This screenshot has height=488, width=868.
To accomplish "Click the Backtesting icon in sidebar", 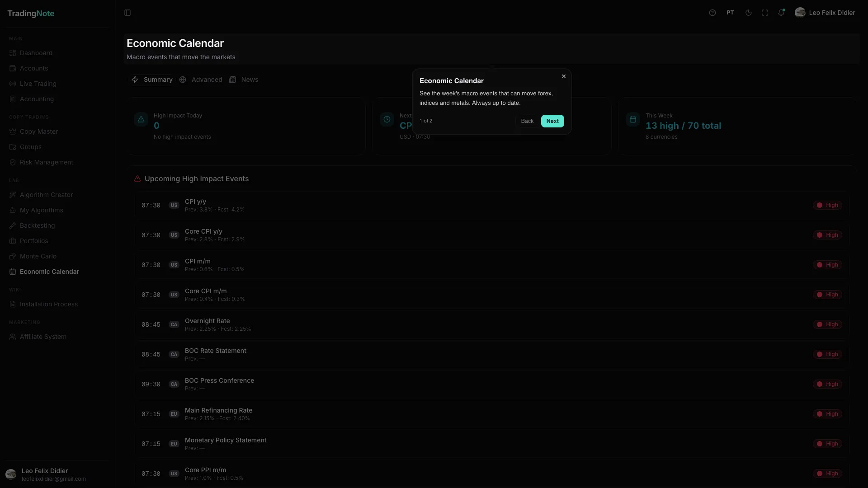I will [13, 225].
